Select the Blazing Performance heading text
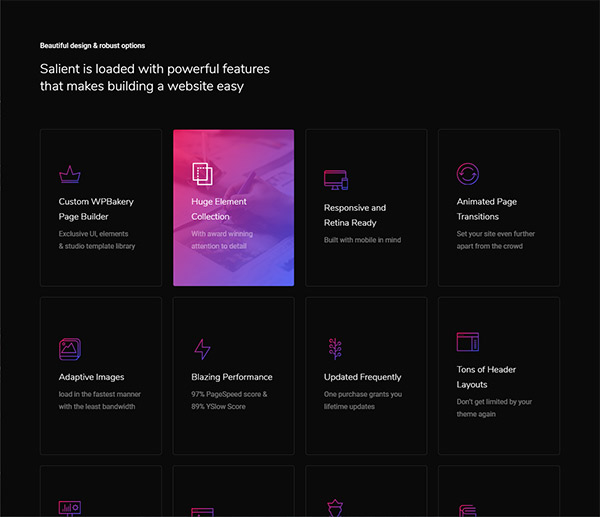 232,377
